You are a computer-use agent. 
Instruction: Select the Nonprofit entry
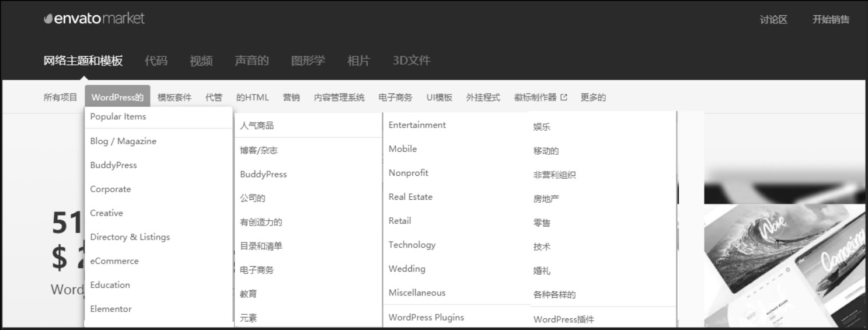click(x=409, y=173)
